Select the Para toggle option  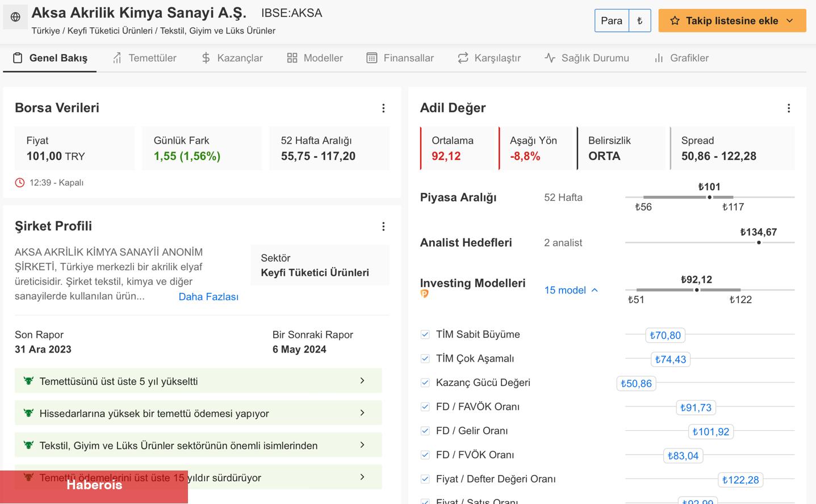pos(612,21)
